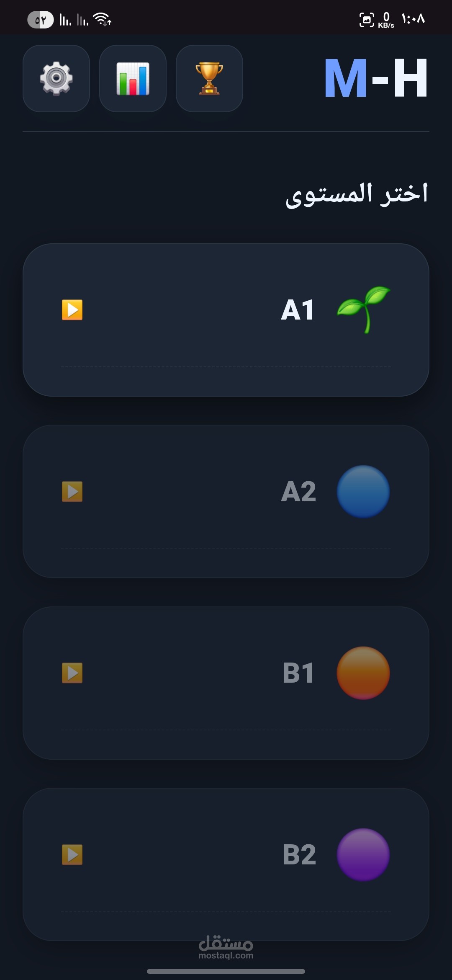Tap the اختر المستوى heading
452x980 pixels.
pyautogui.click(x=357, y=194)
